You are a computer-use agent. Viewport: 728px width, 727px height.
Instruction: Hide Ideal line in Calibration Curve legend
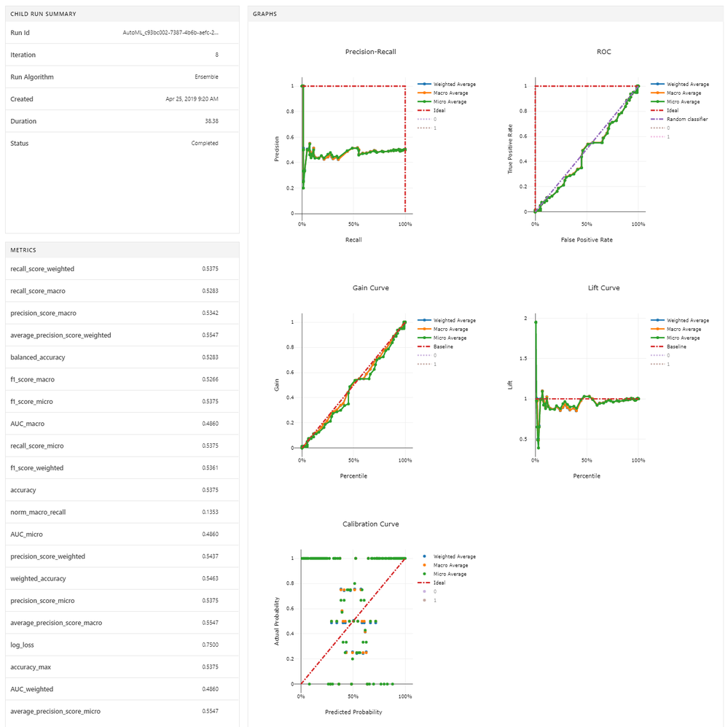click(439, 583)
